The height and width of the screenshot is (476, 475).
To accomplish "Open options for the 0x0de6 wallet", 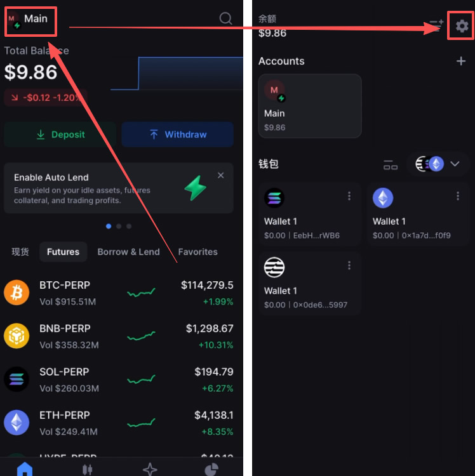I will (x=349, y=266).
